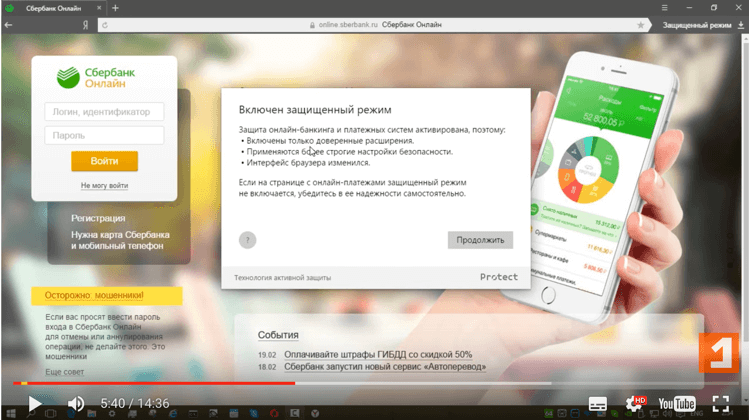
Task: Open the Регистрация link
Action: point(98,218)
